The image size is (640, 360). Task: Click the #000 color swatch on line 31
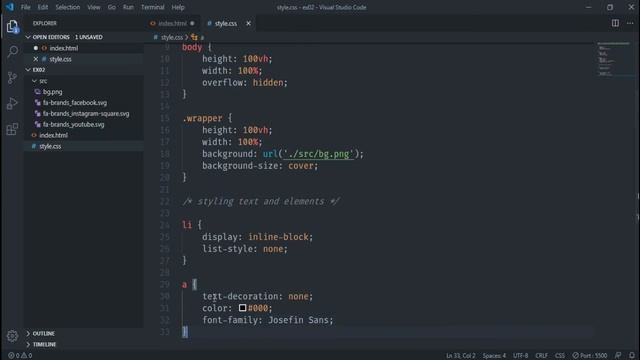point(242,308)
